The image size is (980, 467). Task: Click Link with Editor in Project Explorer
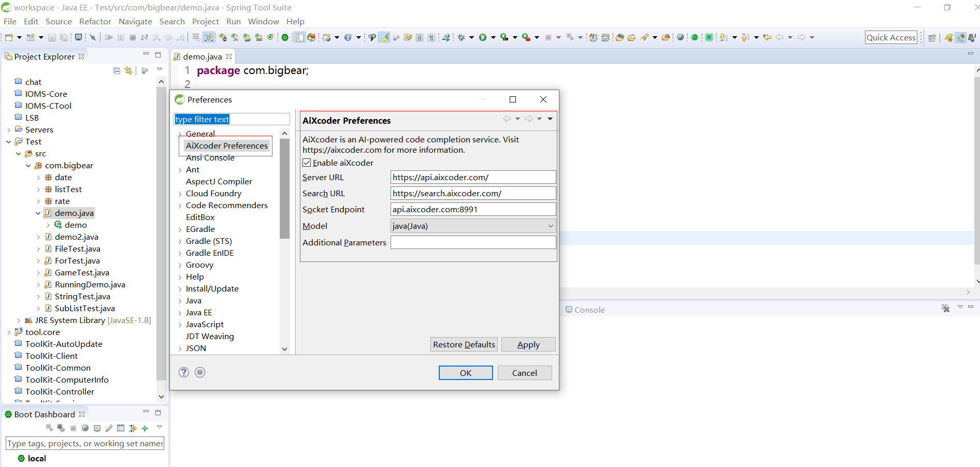(129, 70)
